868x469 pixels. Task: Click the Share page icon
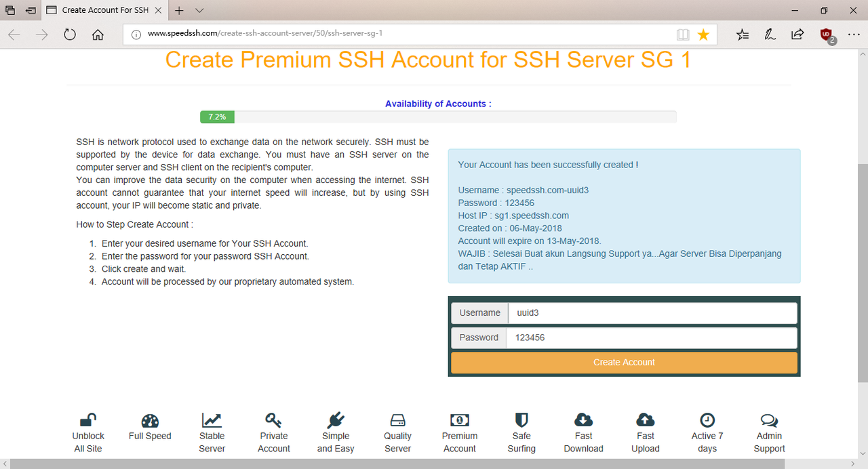[x=798, y=35]
